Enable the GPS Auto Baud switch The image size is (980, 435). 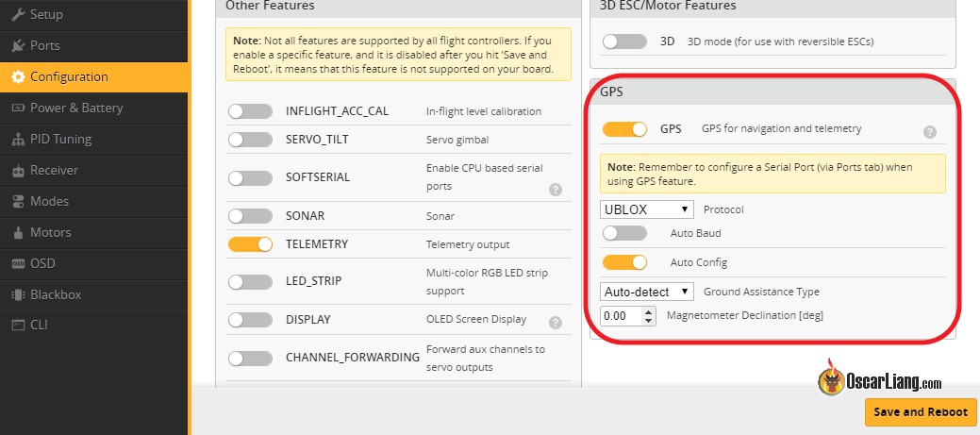(x=624, y=232)
